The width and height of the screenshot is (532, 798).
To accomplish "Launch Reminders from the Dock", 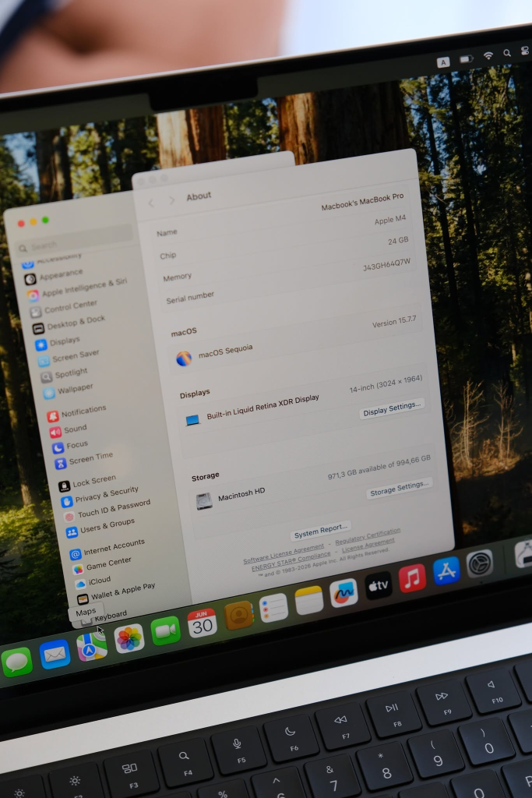I will [273, 608].
